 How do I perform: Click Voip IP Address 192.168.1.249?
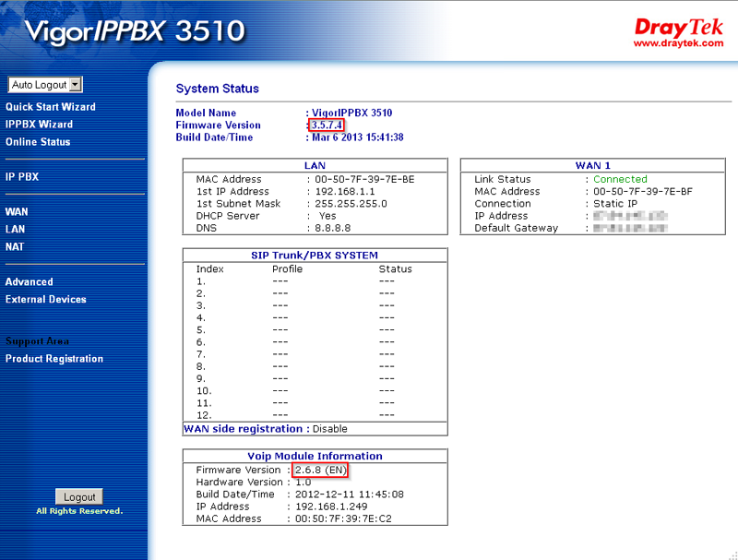(x=331, y=506)
